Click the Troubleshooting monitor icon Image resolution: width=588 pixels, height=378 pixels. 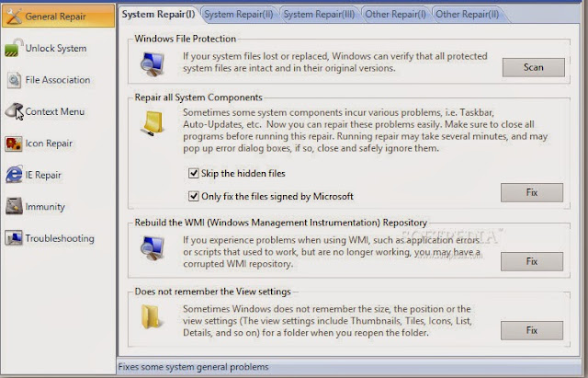14,238
